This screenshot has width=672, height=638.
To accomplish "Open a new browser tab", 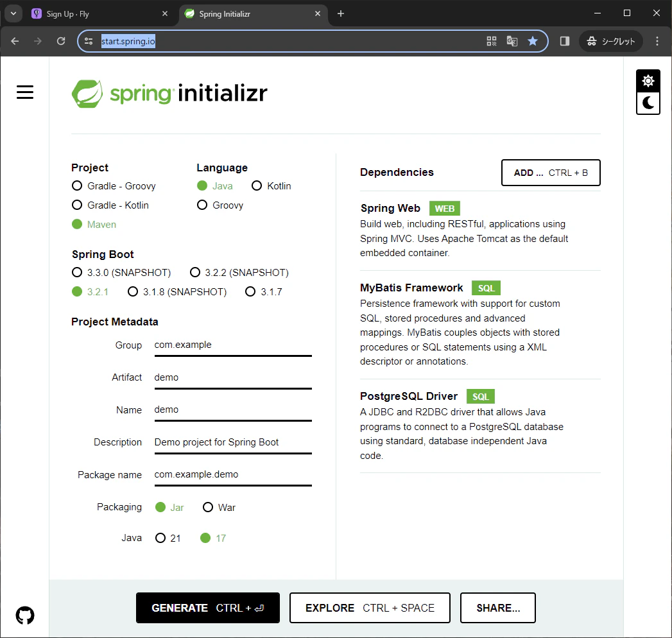I will 341,13.
